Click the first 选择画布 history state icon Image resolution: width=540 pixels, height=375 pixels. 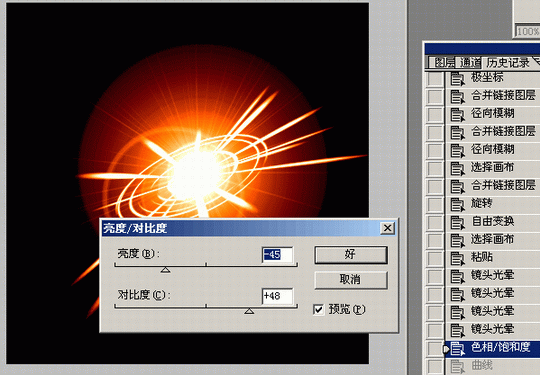click(457, 169)
